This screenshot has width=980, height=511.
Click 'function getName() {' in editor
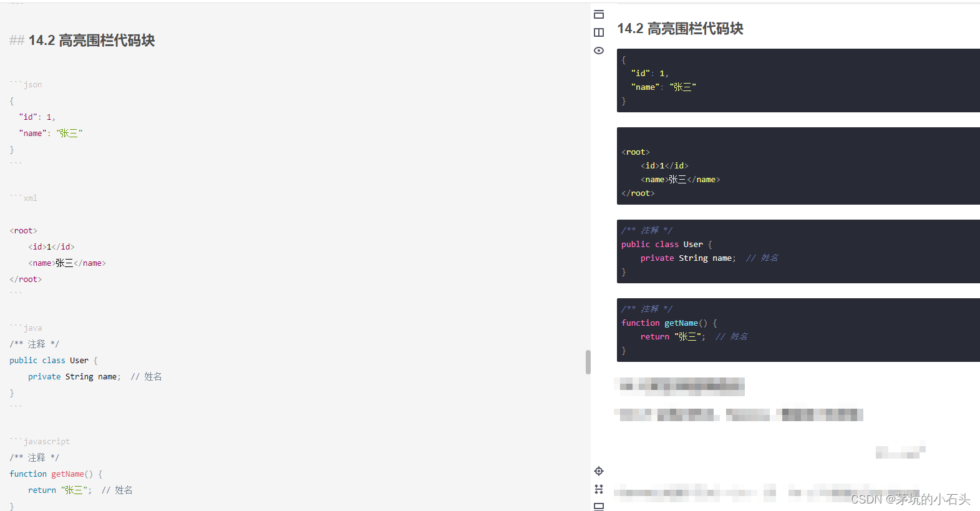pyautogui.click(x=56, y=474)
